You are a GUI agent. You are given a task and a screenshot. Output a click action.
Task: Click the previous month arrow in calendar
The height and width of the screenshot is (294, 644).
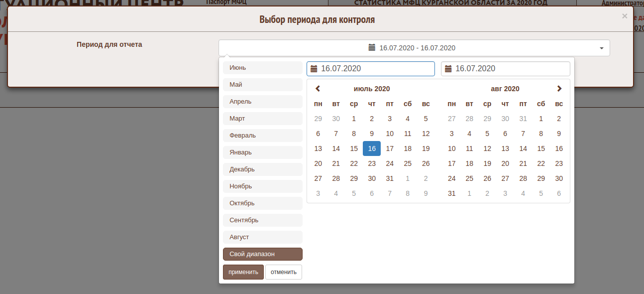(x=318, y=89)
